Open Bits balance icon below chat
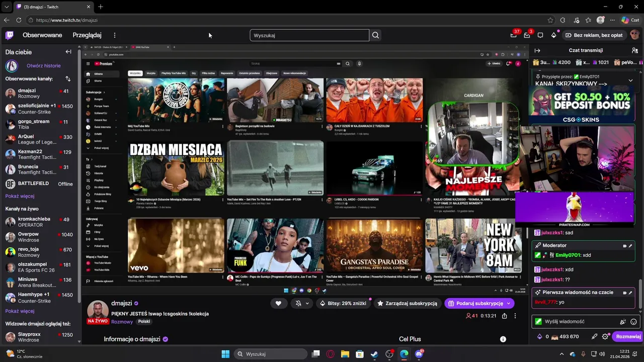 click(540, 337)
